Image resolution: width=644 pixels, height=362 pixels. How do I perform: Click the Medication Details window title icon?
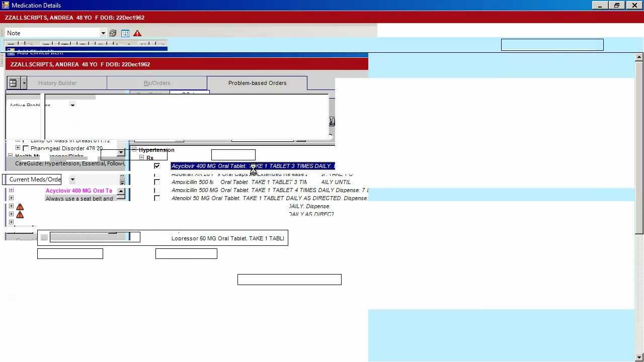[x=6, y=5]
